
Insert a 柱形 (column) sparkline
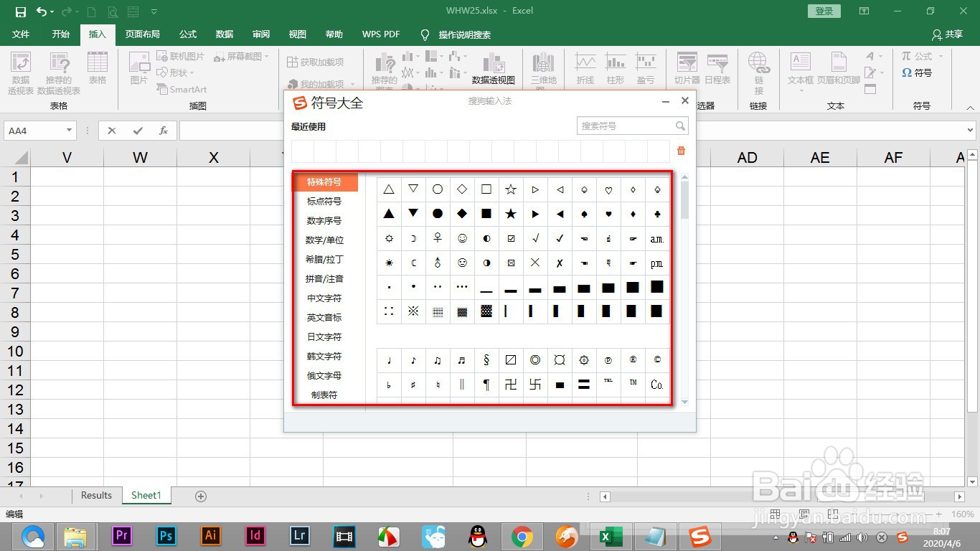pos(614,68)
